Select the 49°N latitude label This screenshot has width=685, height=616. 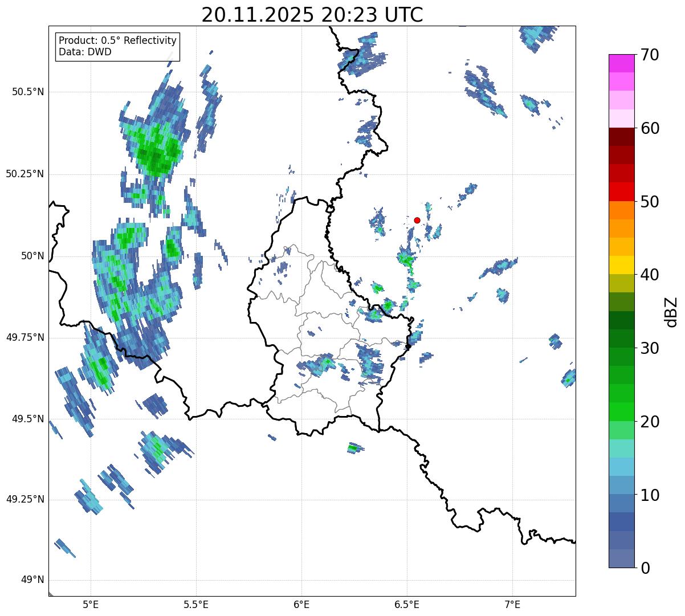[x=32, y=580]
